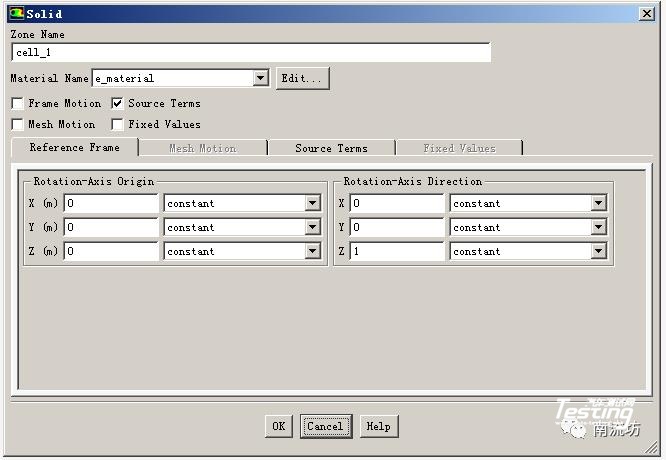Click the Rotation-Axis Origin X value field
This screenshot has width=666, height=460.
(x=111, y=203)
